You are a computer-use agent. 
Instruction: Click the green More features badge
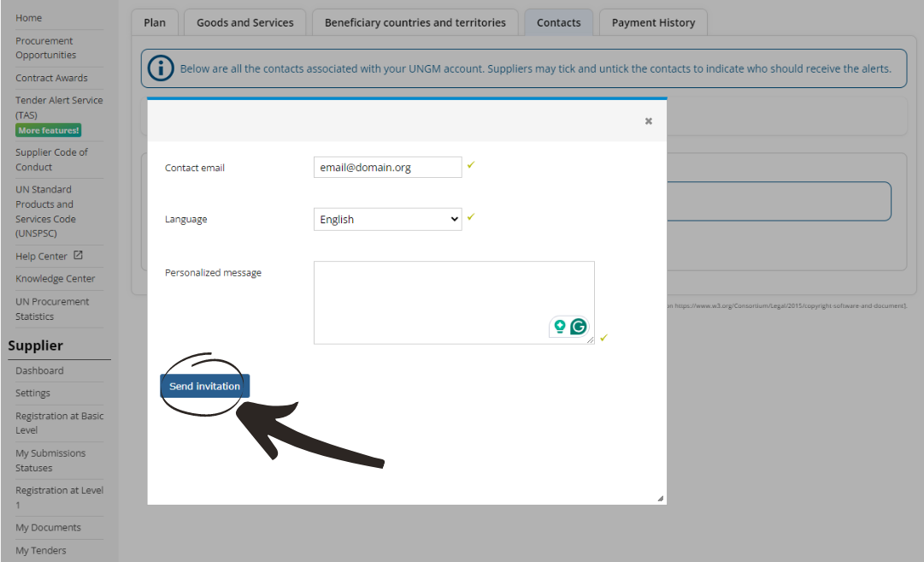pos(48,130)
